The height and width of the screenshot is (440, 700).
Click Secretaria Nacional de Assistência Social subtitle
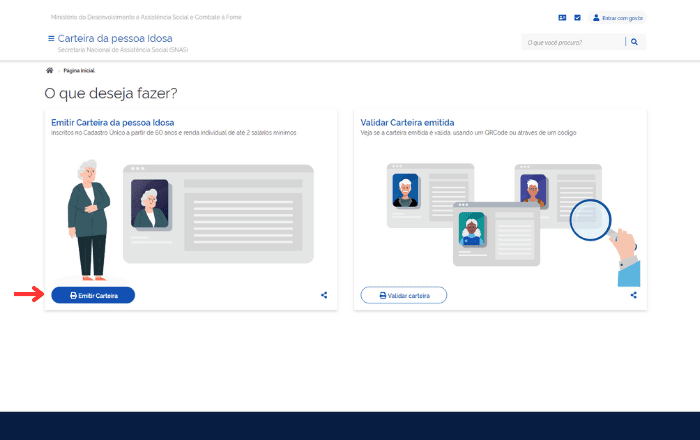pyautogui.click(x=123, y=49)
